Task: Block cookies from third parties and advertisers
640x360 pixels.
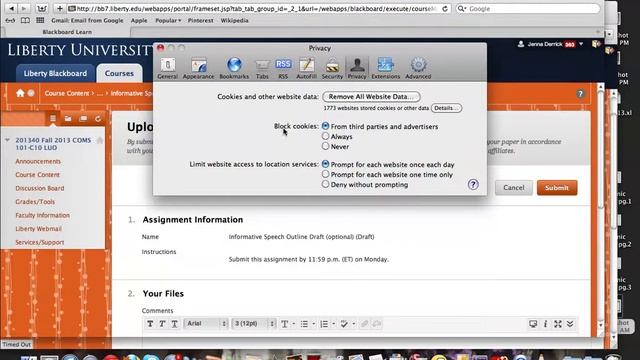Action: click(x=325, y=126)
